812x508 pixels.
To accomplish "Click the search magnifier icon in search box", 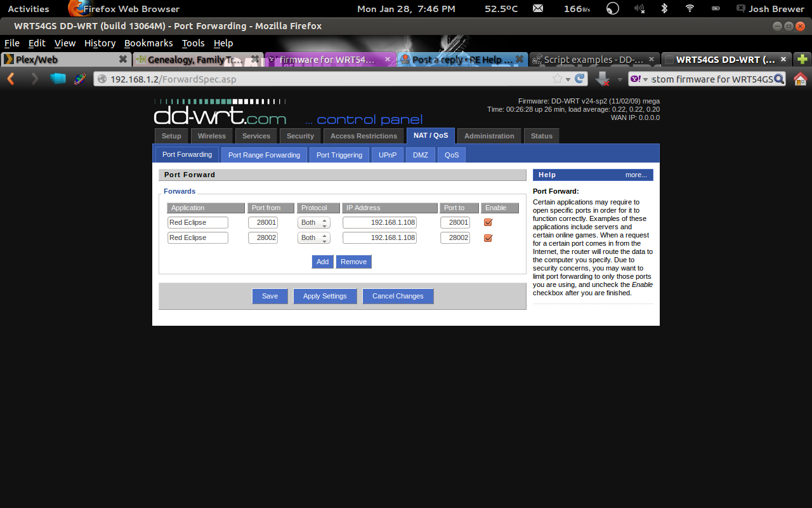I will click(779, 79).
